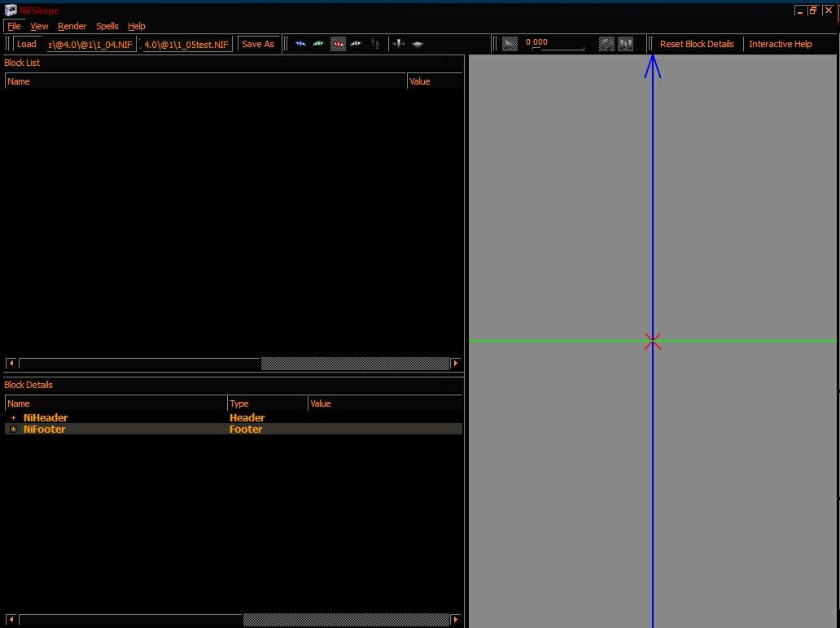The height and width of the screenshot is (628, 840).
Task: Open the Render menu
Action: [x=72, y=26]
